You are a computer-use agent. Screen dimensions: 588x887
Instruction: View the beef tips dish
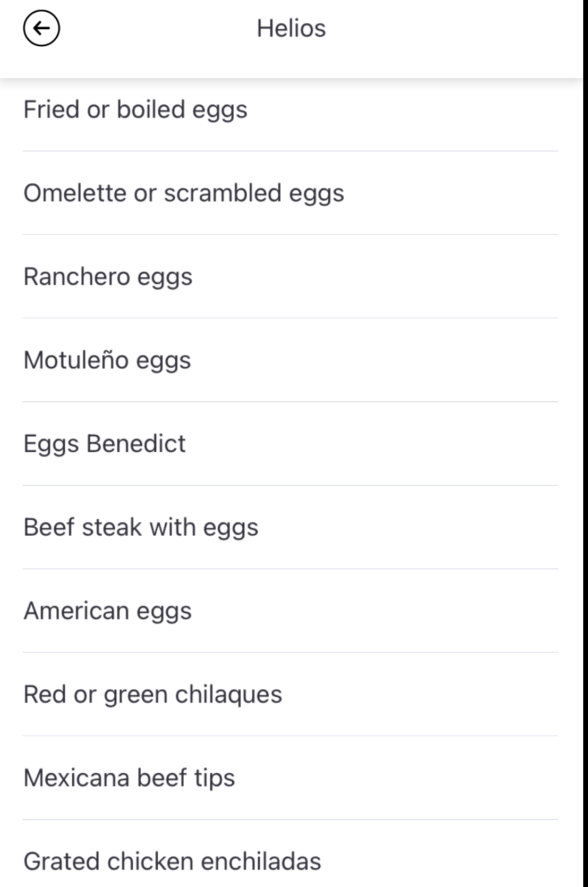(129, 778)
